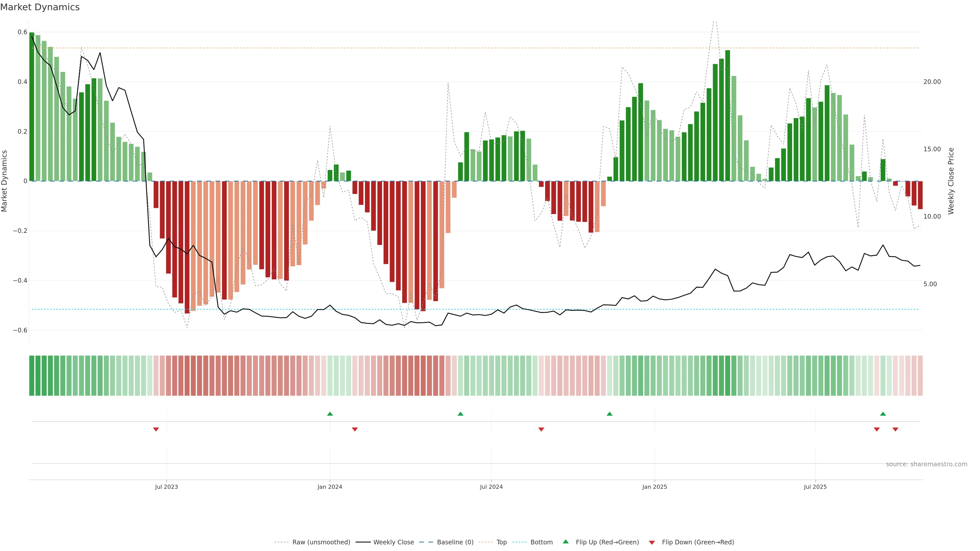Click the Flip Up green triangle legend icon
Viewport: 980px width, 551px height.
click(x=566, y=542)
